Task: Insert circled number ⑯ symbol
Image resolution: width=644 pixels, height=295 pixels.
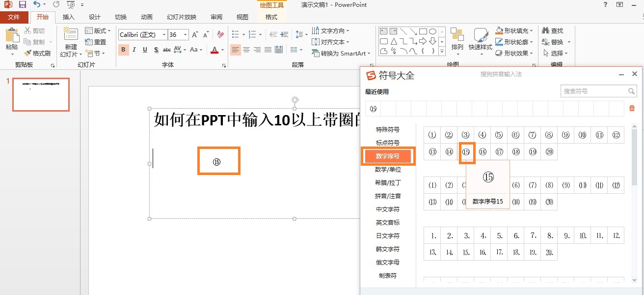Action: [483, 152]
